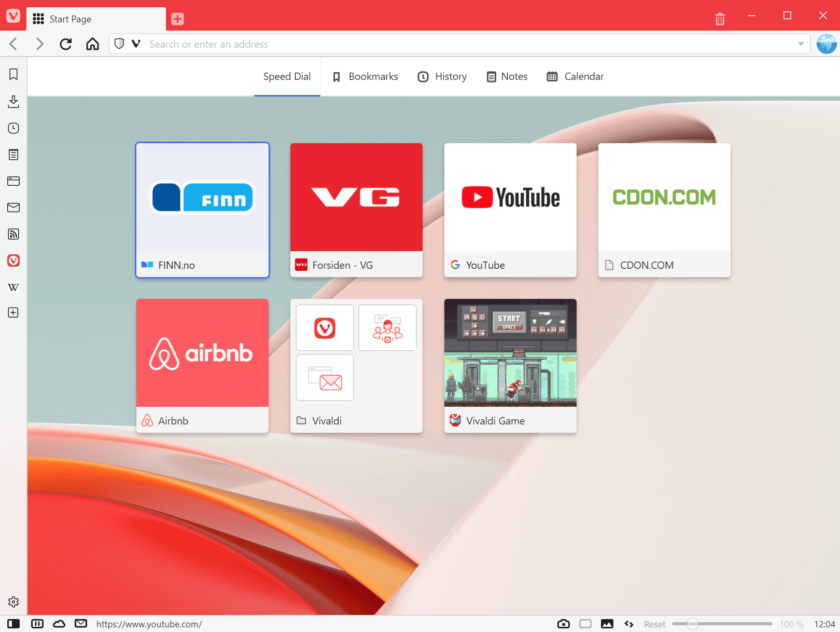Image resolution: width=840 pixels, height=632 pixels.
Task: Go forward with the forward arrow
Action: 39,44
